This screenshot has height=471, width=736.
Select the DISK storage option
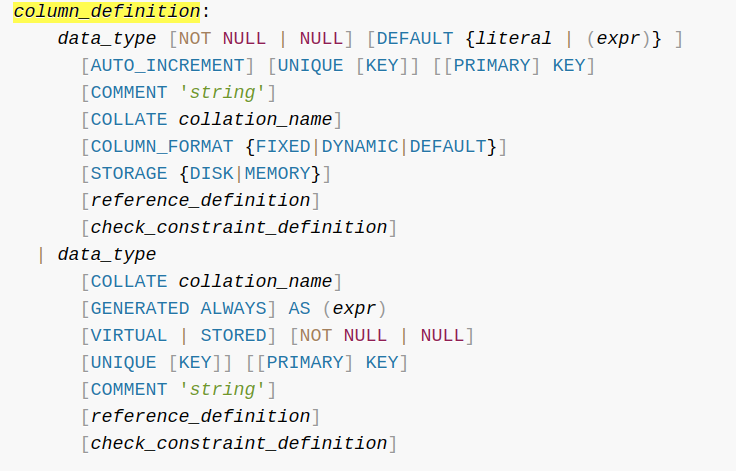tap(212, 173)
